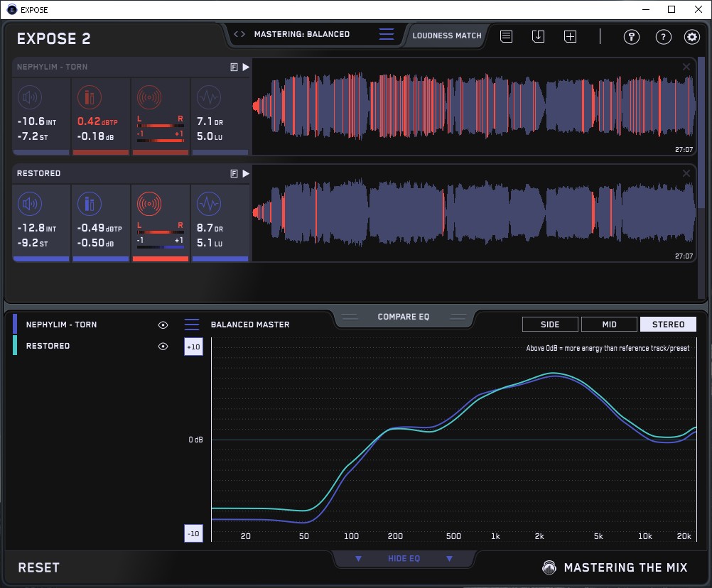This screenshot has width=712, height=588.
Task: Switch EQ view to Mid
Action: click(x=609, y=325)
